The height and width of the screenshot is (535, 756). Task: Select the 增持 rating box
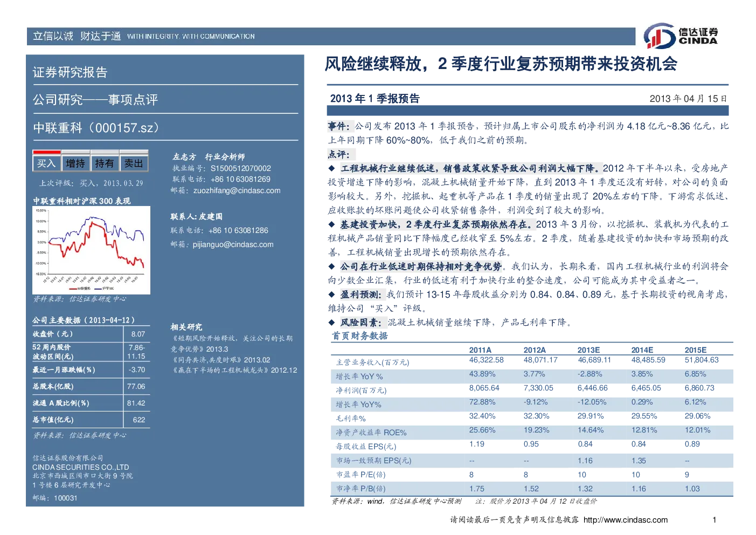click(x=75, y=163)
